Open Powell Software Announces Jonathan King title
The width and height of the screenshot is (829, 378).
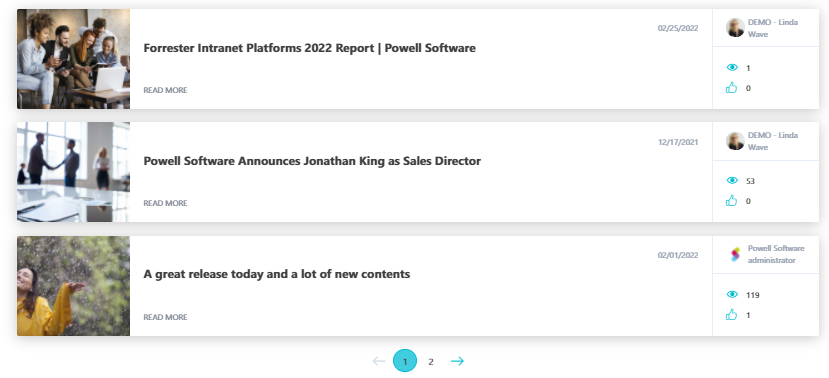(312, 161)
